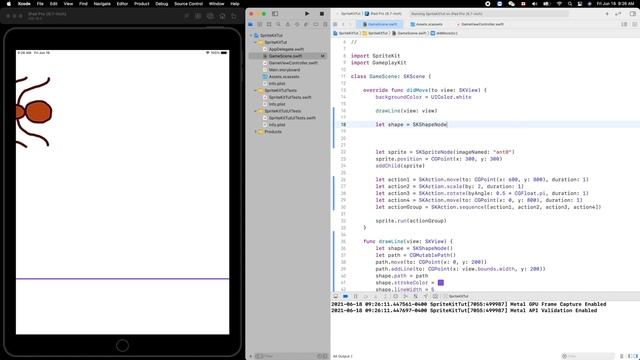The width and height of the screenshot is (640, 360).
Task: Open Spotlight search in menu bar
Action: tap(569, 4)
